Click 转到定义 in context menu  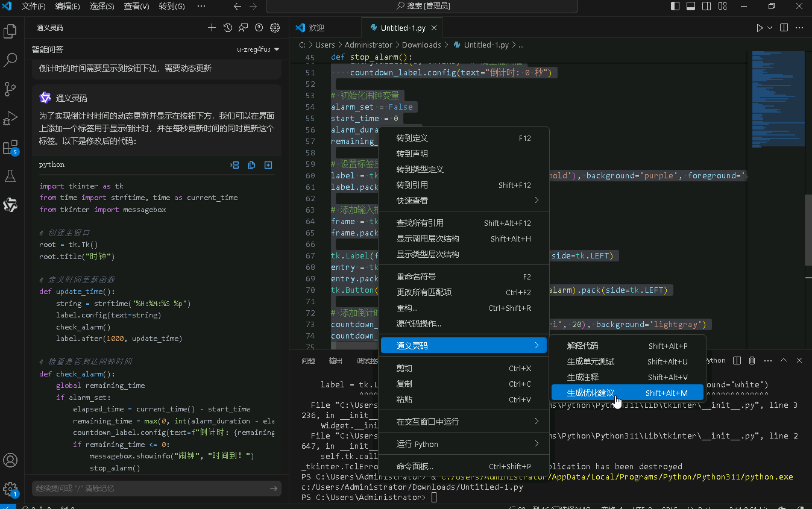(x=412, y=138)
